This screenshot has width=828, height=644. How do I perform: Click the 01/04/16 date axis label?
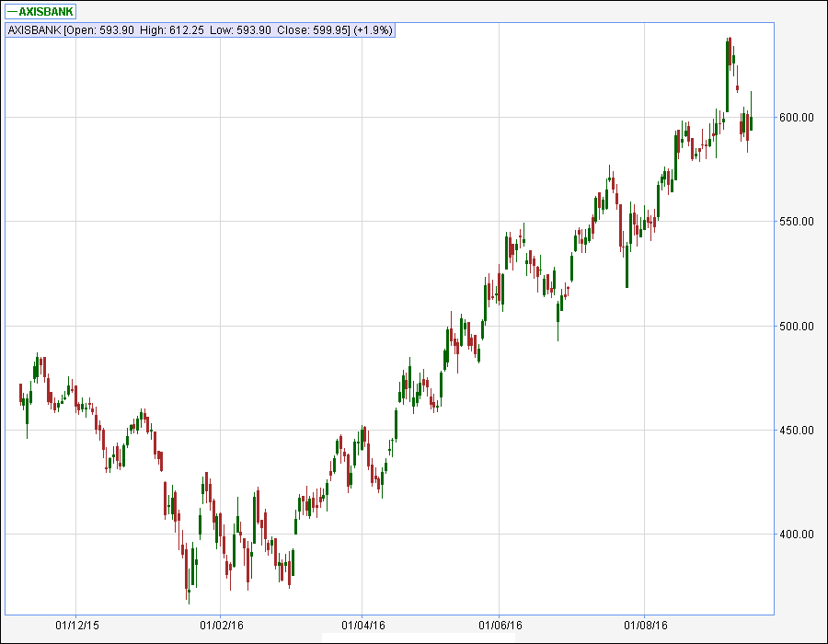coord(362,625)
